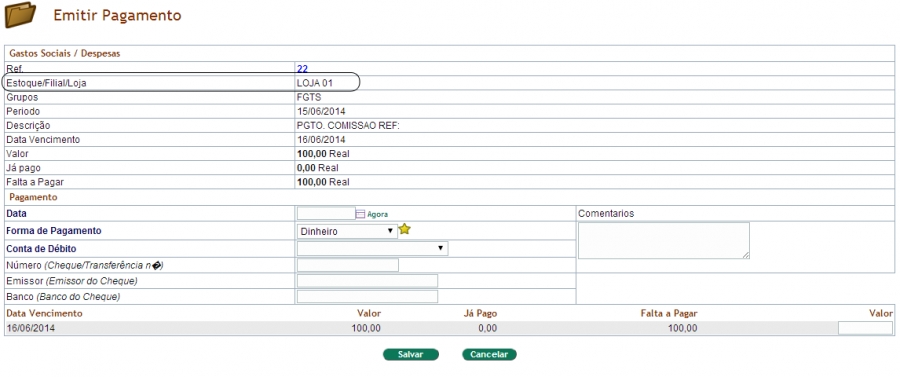The height and width of the screenshot is (377, 900).
Task: Click the yellow star icon beside Forma de Pagamento
Action: coord(405,230)
